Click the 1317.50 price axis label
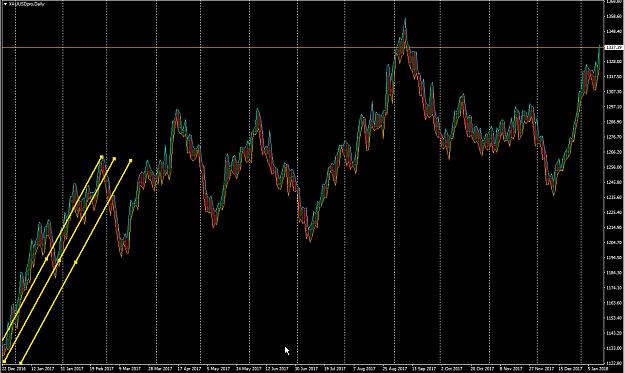625x373 pixels. pyautogui.click(x=614, y=77)
